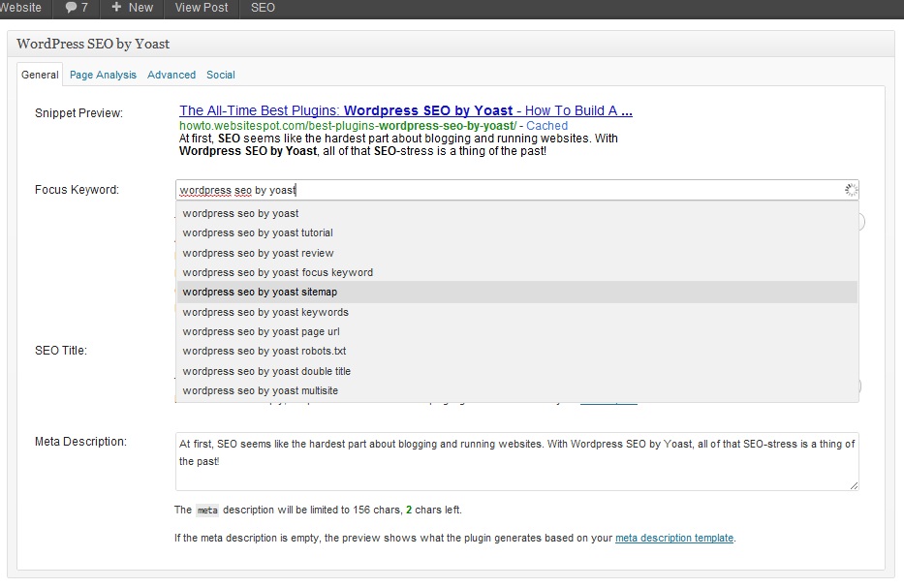Click the Cached link in snippet preview

pos(546,126)
